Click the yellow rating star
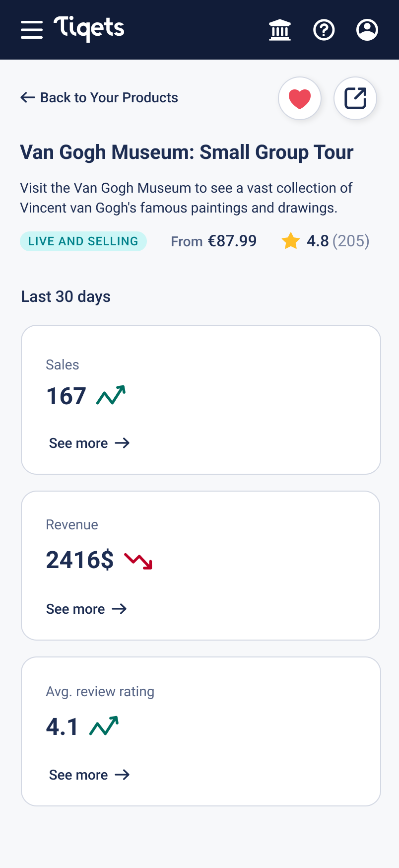 [291, 241]
